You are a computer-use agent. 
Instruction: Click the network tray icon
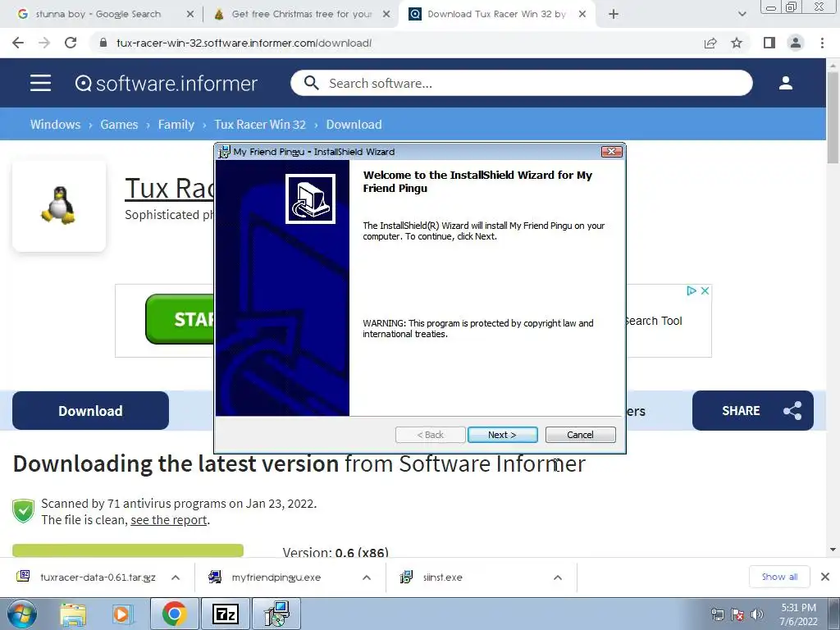[x=717, y=614]
